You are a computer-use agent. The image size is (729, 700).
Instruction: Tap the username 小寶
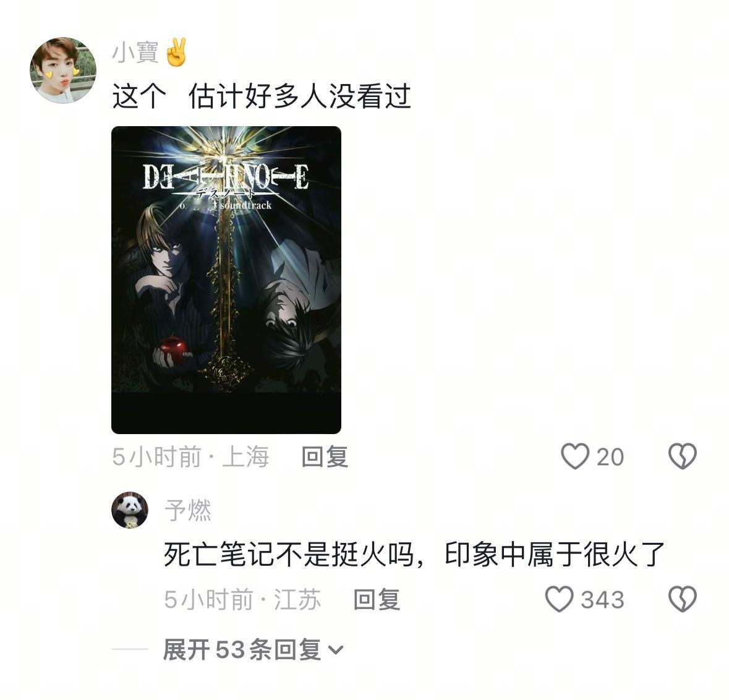point(135,52)
